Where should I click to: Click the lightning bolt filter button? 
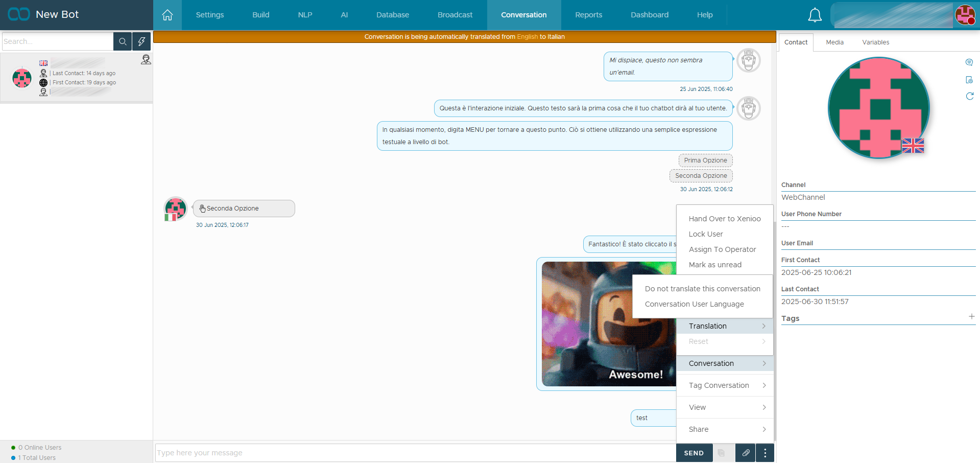click(x=141, y=41)
